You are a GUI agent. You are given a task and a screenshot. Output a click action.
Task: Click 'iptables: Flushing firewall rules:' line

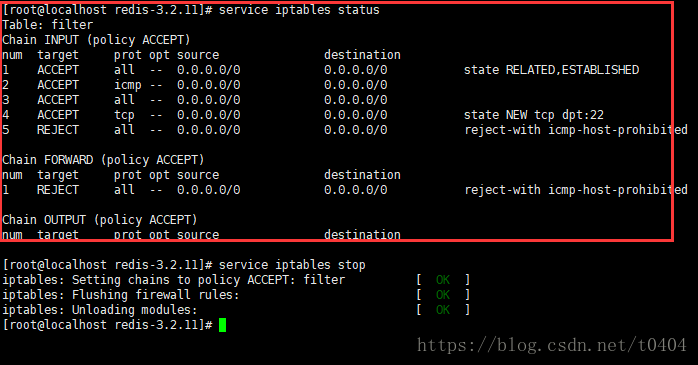(121, 295)
